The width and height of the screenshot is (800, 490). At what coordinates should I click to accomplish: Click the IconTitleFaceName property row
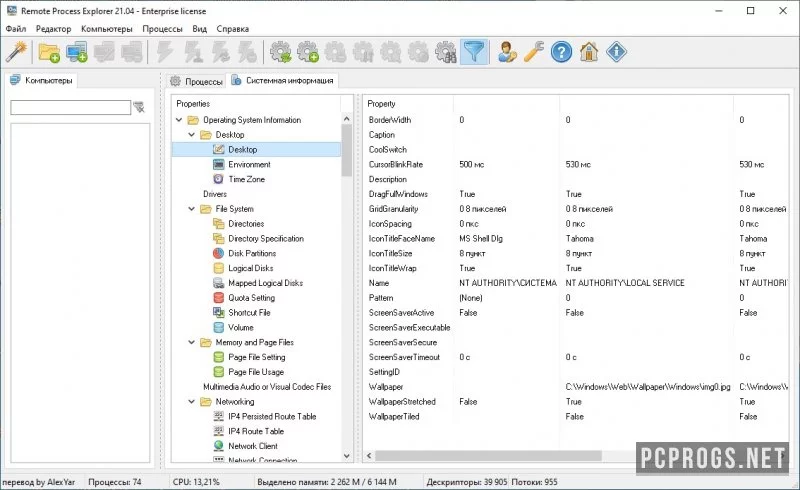pos(576,238)
